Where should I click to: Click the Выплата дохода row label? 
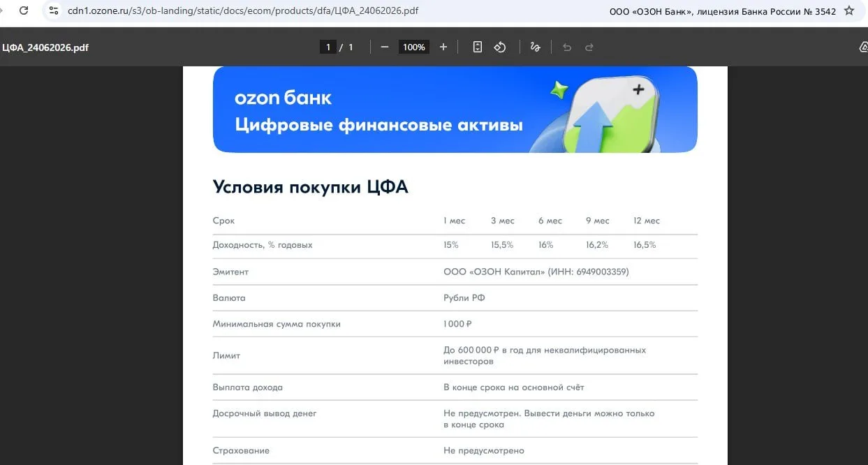click(x=248, y=387)
